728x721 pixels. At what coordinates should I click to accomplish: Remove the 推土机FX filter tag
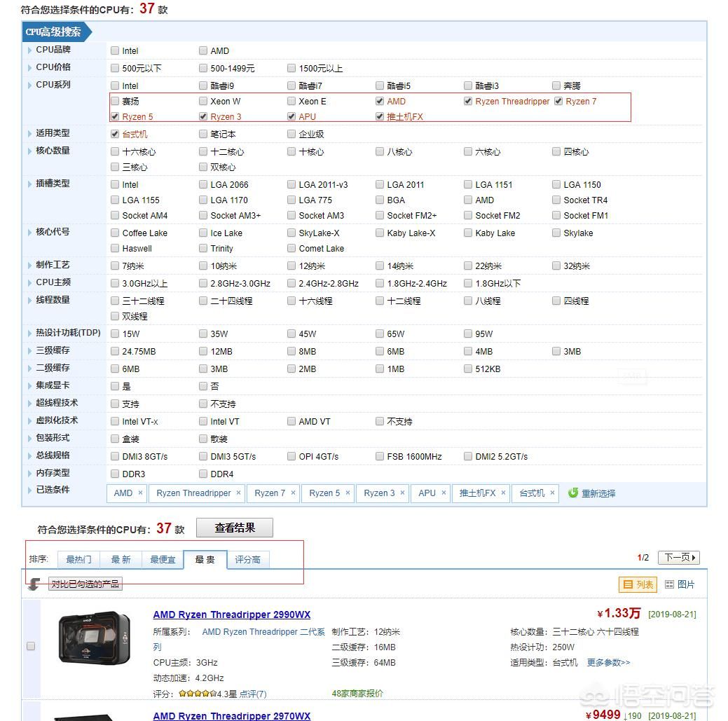(503, 493)
